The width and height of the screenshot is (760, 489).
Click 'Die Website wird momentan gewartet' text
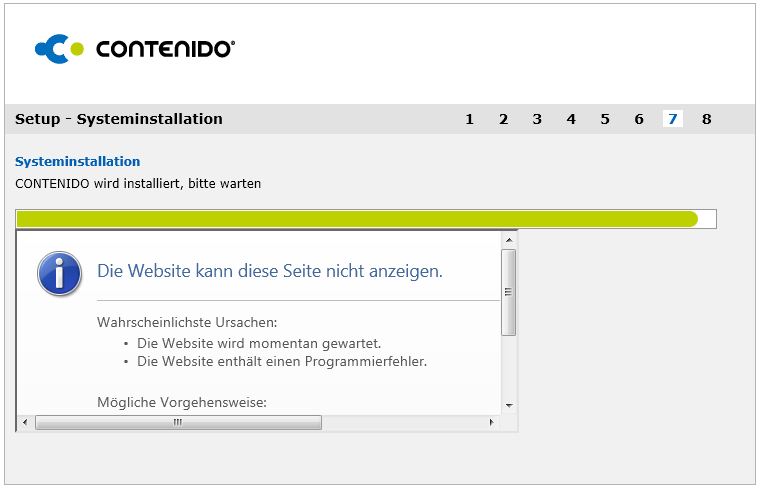point(259,342)
